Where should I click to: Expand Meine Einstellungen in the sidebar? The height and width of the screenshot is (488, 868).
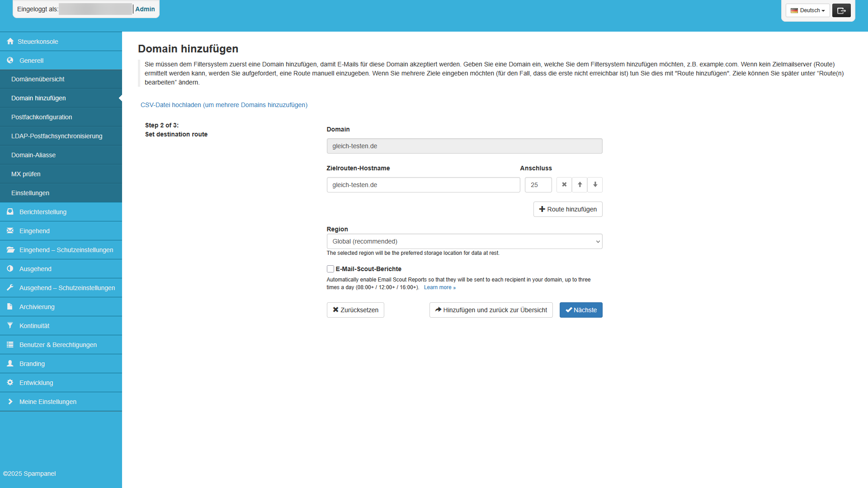point(47,401)
